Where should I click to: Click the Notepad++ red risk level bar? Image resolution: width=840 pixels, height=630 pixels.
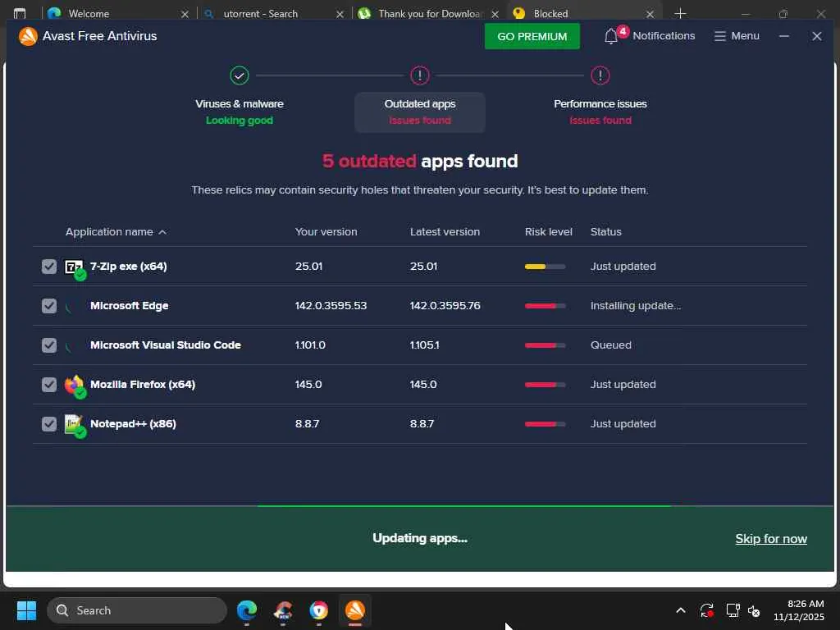pyautogui.click(x=545, y=424)
